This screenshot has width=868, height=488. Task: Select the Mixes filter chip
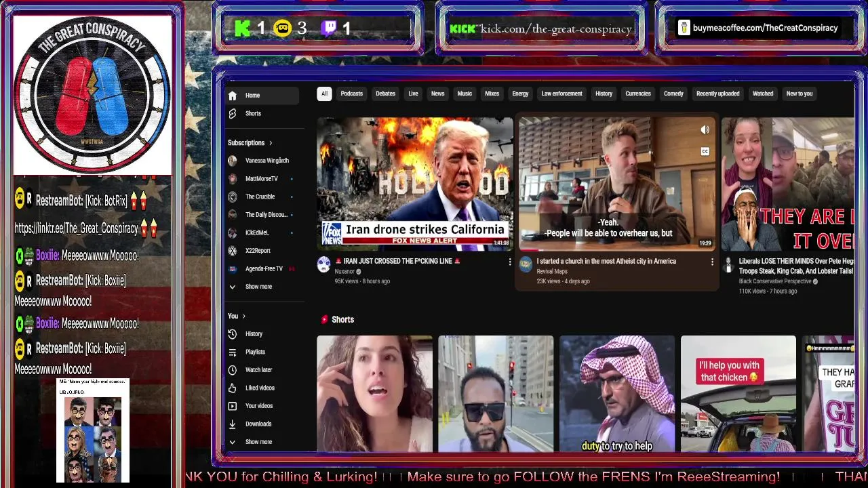(492, 94)
